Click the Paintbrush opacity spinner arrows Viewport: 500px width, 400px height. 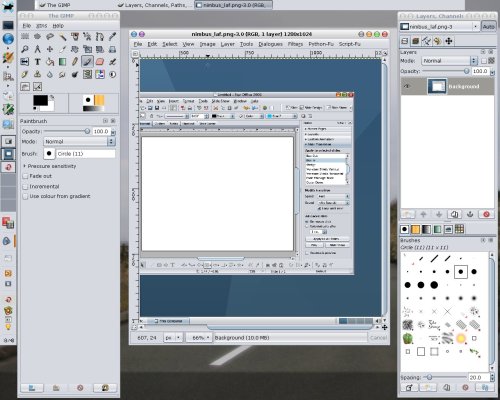pyautogui.click(x=113, y=132)
